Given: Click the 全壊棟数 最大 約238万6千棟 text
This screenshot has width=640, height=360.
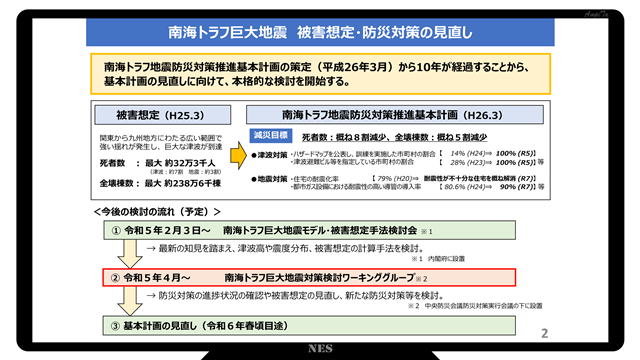Looking at the screenshot, I should (160, 183).
